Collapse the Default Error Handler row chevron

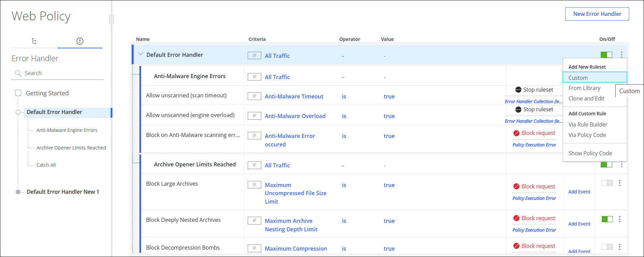point(141,54)
